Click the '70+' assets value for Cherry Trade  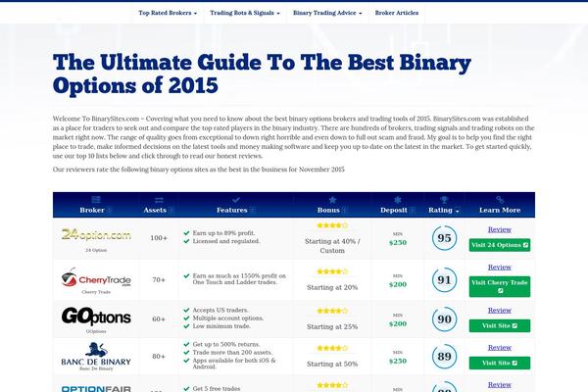point(159,280)
